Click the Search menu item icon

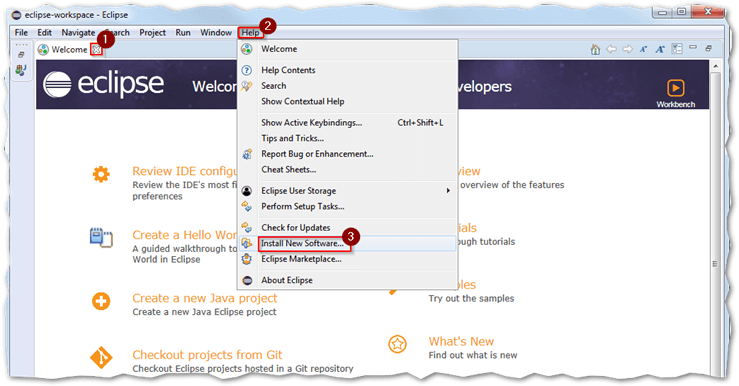(247, 86)
